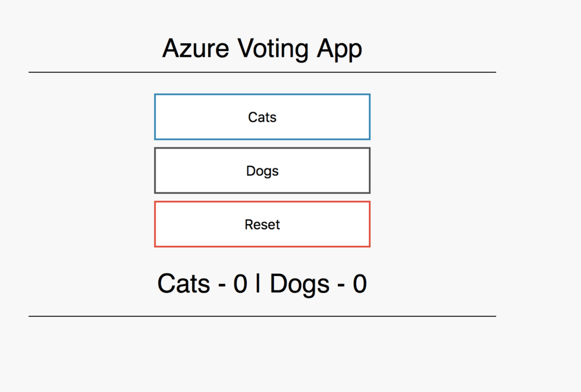Click the horizontal divider under the results
The height and width of the screenshot is (392, 581).
[x=262, y=316]
